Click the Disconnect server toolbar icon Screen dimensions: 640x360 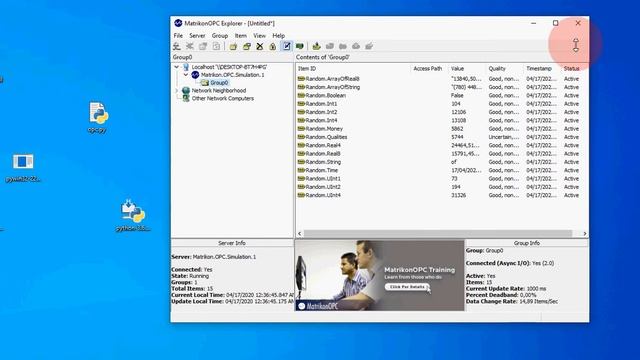coord(190,46)
